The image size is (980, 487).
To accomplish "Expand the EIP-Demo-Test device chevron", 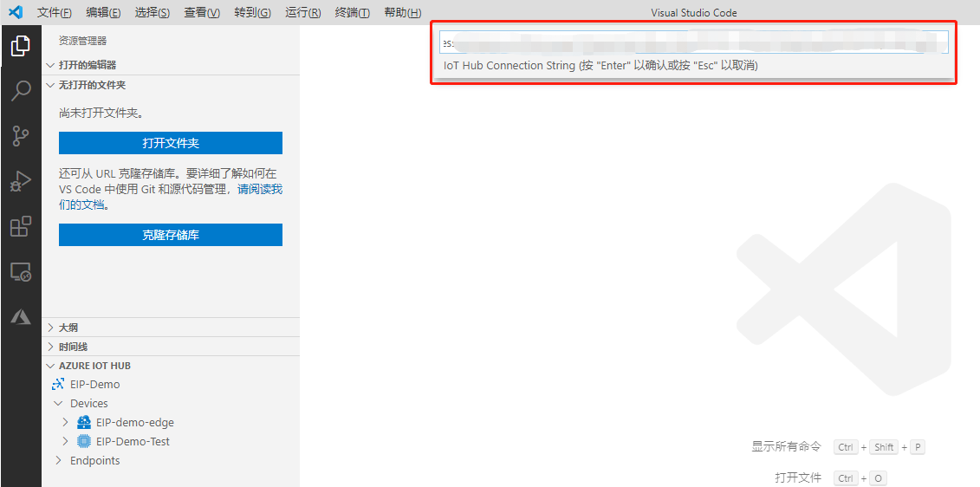I will click(65, 441).
